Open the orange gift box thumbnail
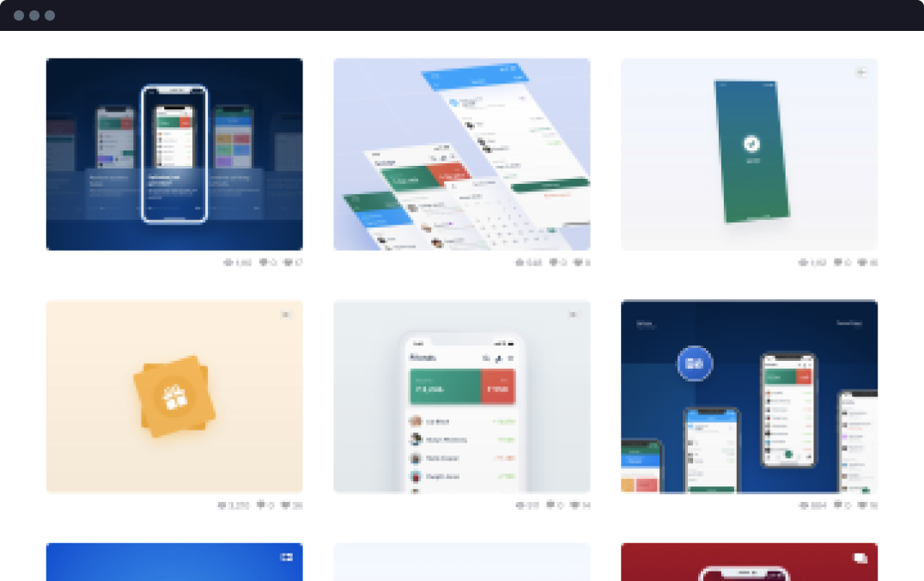 click(x=174, y=396)
